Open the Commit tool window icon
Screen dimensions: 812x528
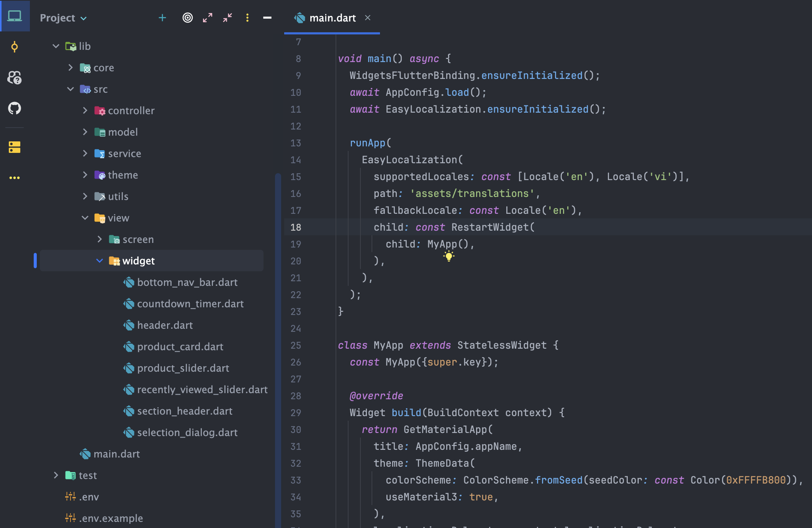pyautogui.click(x=15, y=47)
